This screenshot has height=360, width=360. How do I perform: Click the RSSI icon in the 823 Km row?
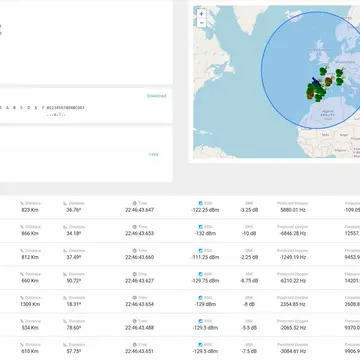(200, 203)
